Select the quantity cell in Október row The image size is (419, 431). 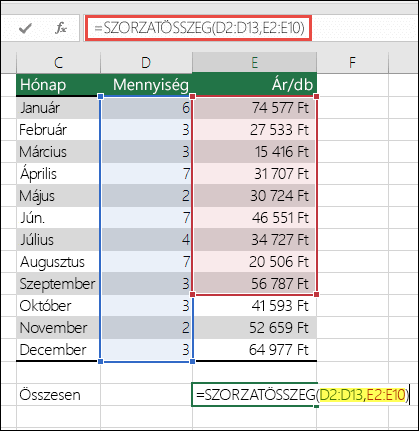pos(146,306)
